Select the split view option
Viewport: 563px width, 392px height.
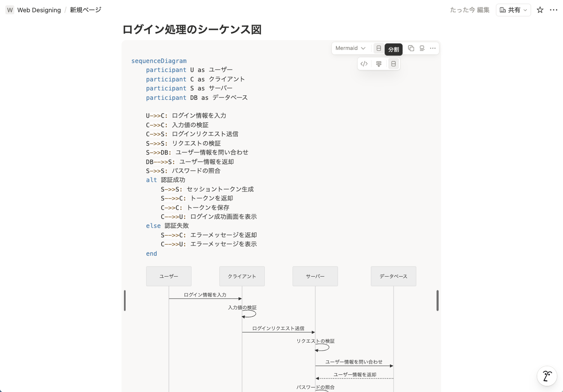point(393,64)
